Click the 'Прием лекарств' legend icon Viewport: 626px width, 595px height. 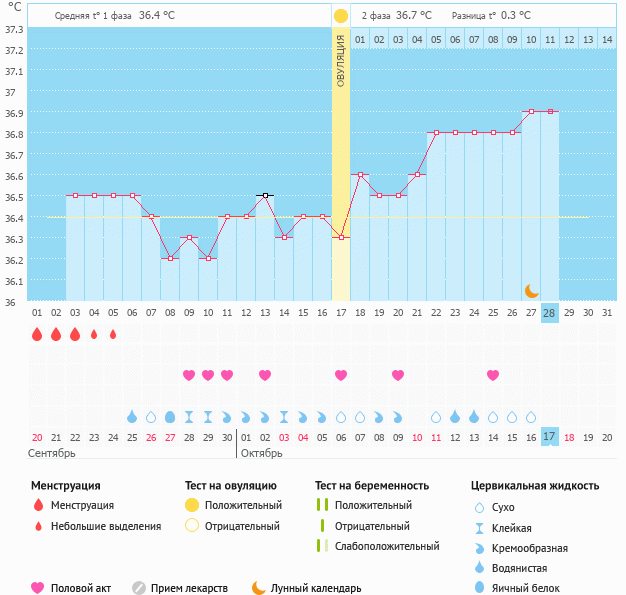coord(139,588)
